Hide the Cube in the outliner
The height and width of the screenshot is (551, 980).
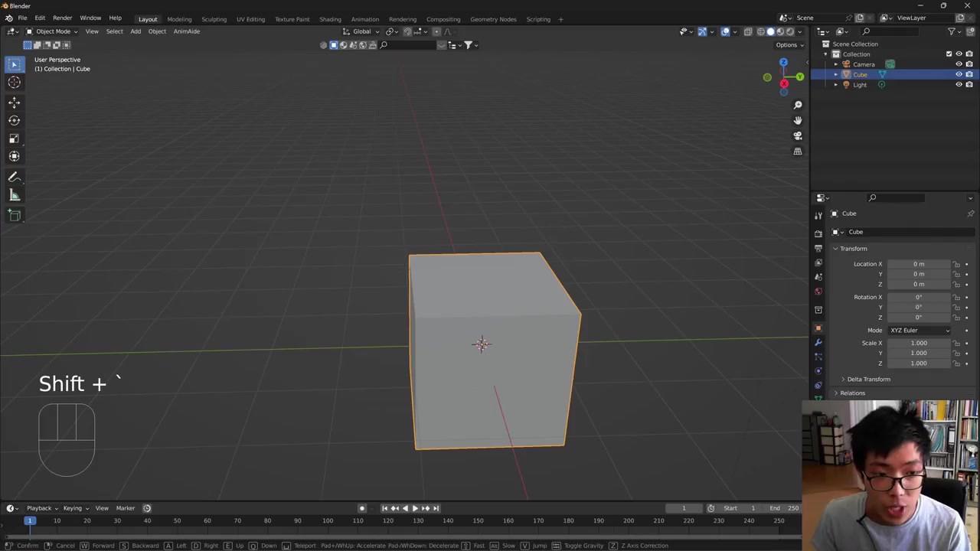[x=959, y=74]
